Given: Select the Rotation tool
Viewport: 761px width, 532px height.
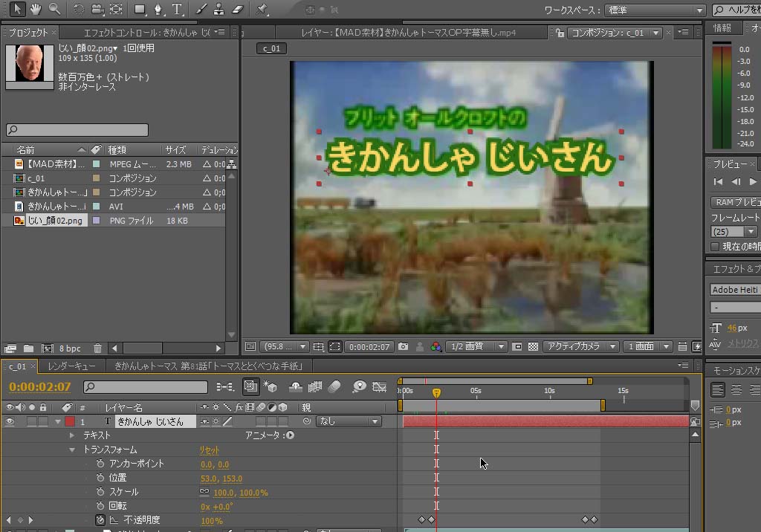Looking at the screenshot, I should (x=79, y=9).
